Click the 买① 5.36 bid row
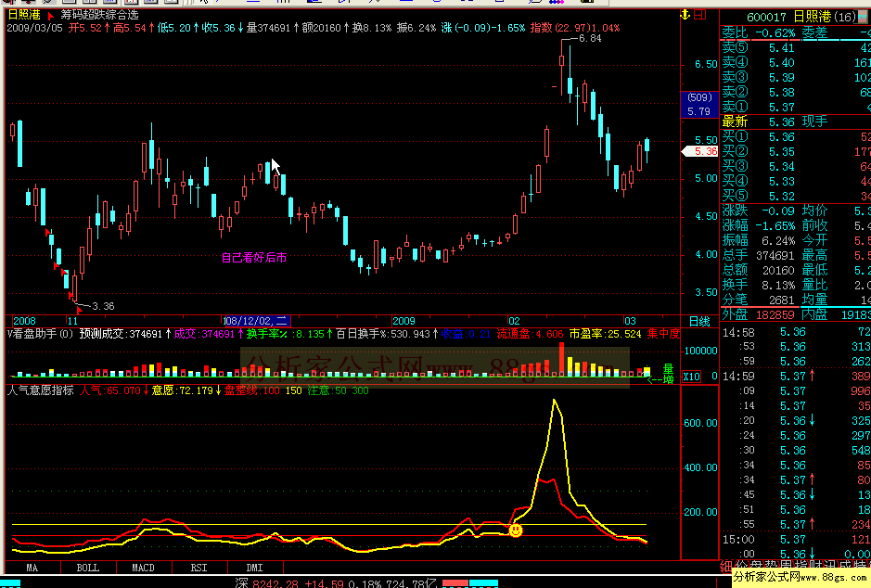The height and width of the screenshot is (588, 871). (796, 136)
